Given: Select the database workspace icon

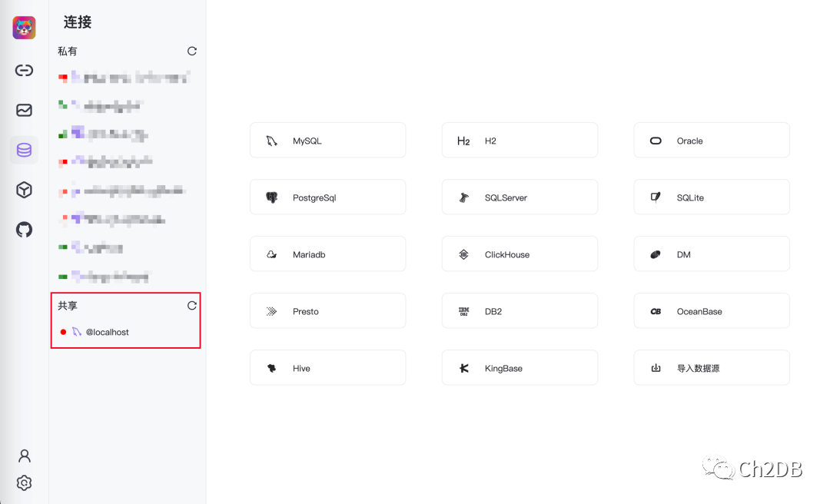Looking at the screenshot, I should pos(24,150).
